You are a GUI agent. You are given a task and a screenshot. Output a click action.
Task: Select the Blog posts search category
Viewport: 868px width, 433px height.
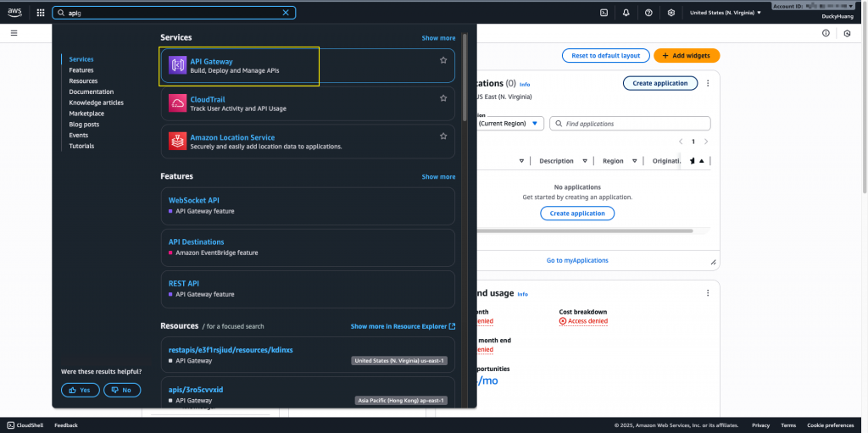tap(84, 125)
